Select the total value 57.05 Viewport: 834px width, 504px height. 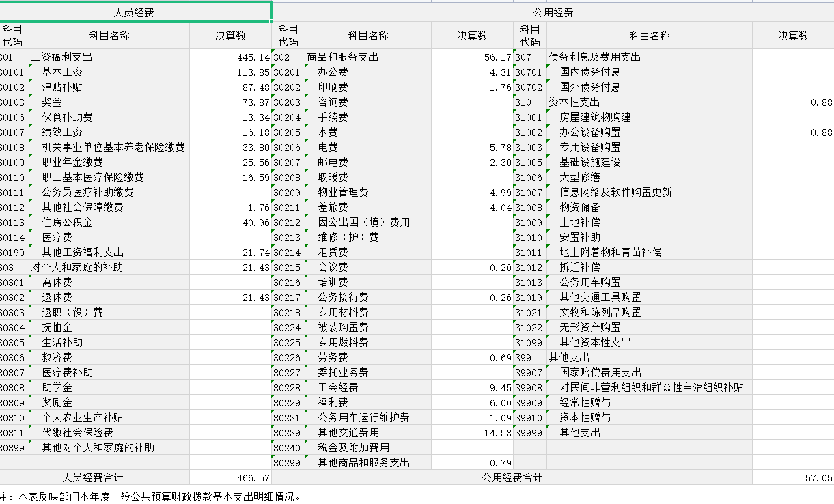coord(794,477)
